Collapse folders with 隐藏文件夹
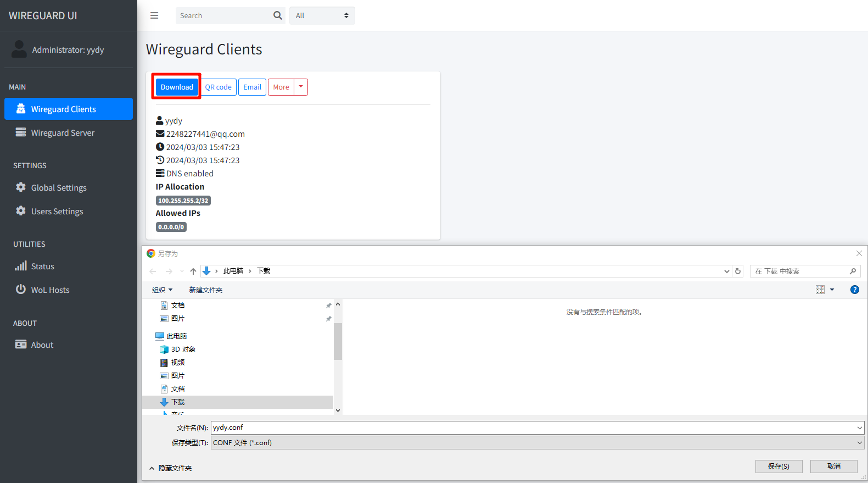This screenshot has width=868, height=483. point(171,468)
